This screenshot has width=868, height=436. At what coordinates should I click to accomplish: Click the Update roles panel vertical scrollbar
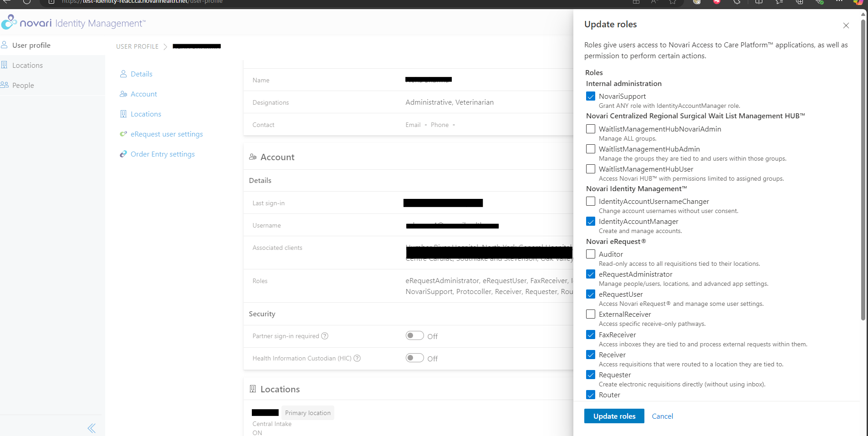click(x=863, y=169)
